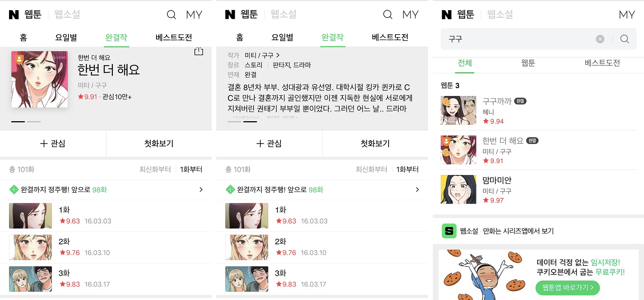
Task: Switch to 베스트도전 tab in search results
Action: click(x=602, y=63)
